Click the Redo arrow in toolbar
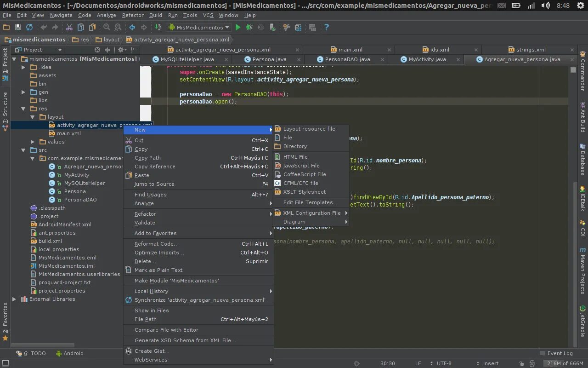 (x=55, y=28)
